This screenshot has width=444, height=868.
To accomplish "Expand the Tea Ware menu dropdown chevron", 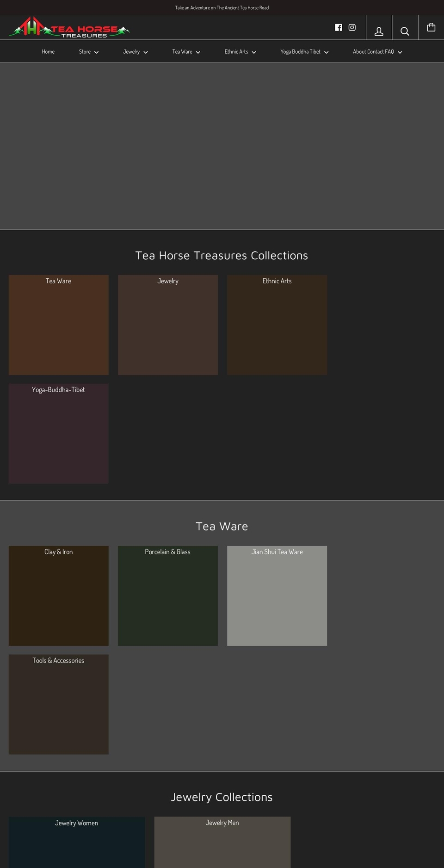I will point(198,52).
